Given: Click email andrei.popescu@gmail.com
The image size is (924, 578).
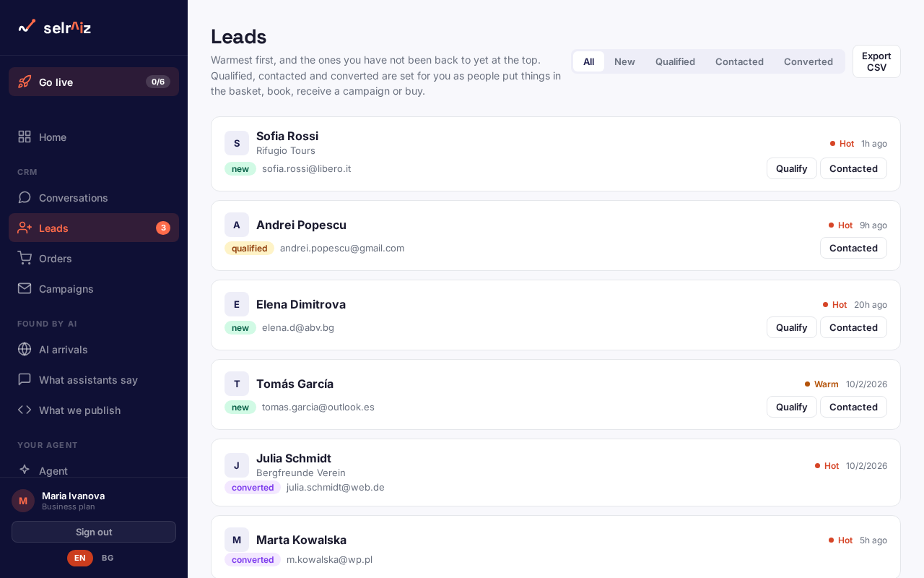Looking at the screenshot, I should click(x=342, y=248).
